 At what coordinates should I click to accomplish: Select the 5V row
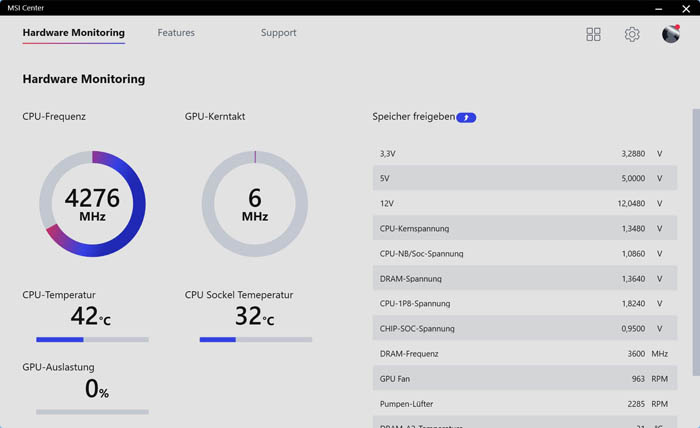525,178
